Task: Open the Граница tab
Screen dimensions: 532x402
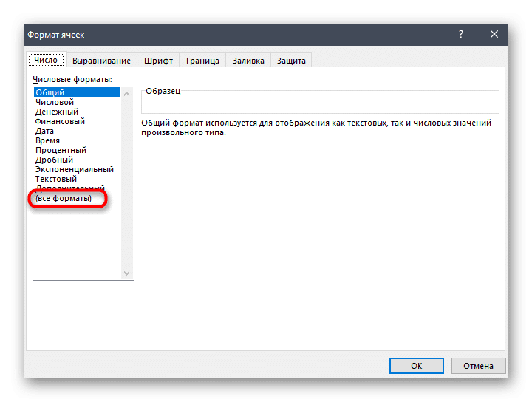Action: (x=202, y=61)
